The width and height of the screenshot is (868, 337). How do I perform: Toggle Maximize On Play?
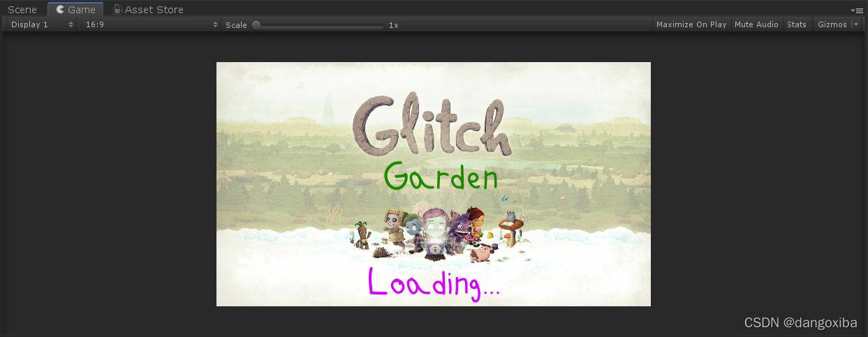pyautogui.click(x=691, y=24)
